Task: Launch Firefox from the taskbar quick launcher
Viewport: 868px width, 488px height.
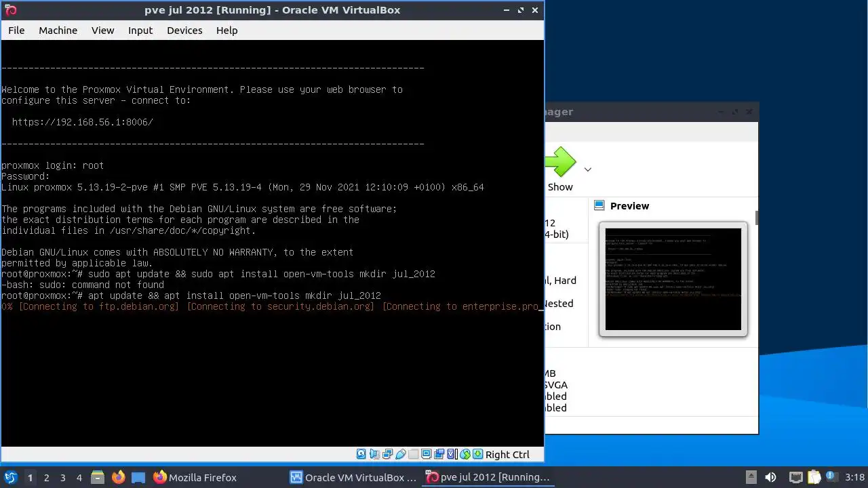Action: (118, 477)
